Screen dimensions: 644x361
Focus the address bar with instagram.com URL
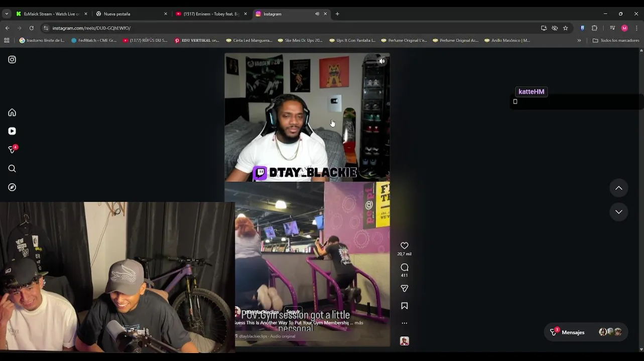[291, 28]
